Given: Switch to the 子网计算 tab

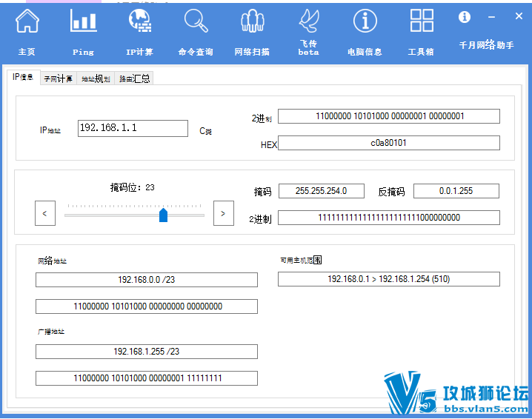Looking at the screenshot, I should click(x=59, y=78).
